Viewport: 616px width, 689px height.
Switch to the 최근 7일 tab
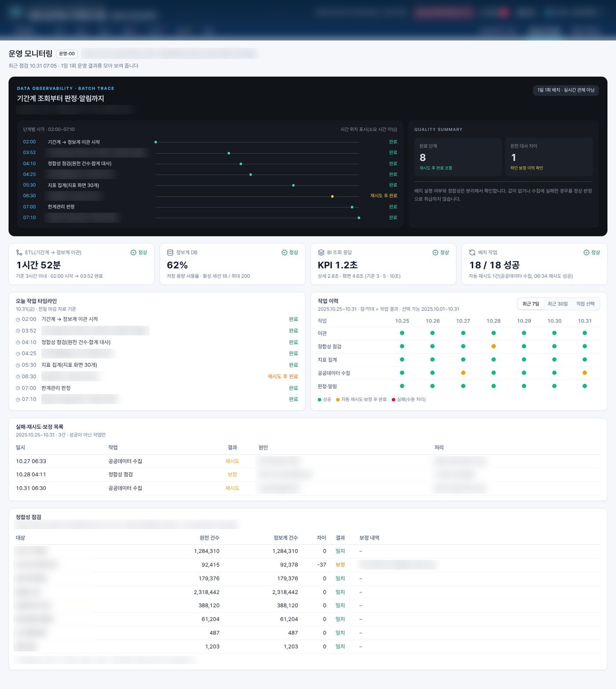pos(531,304)
